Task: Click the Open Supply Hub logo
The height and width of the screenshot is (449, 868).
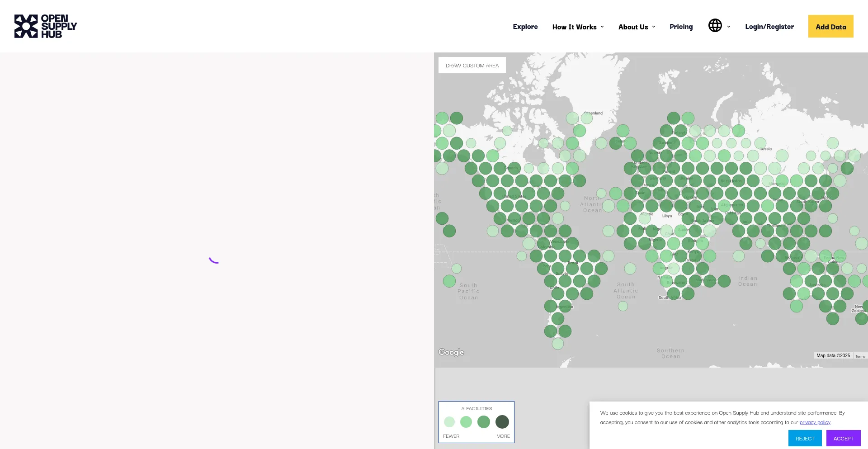Action: pos(46,26)
